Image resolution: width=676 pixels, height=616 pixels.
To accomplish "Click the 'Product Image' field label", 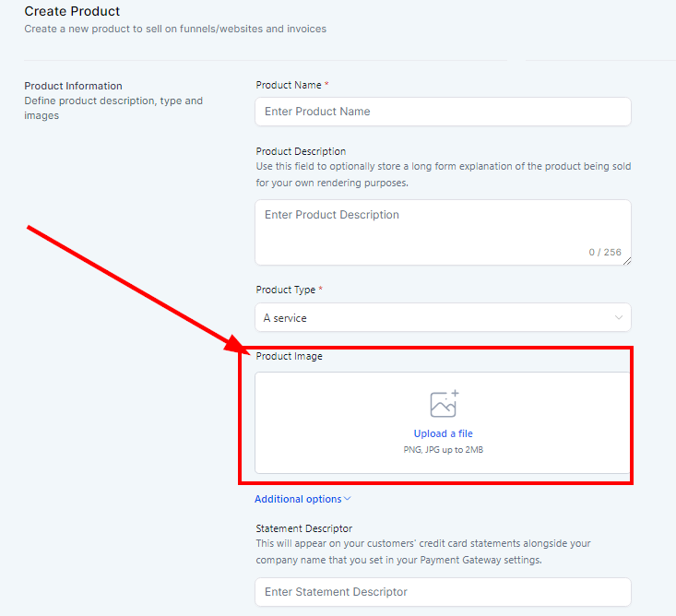I will [289, 356].
